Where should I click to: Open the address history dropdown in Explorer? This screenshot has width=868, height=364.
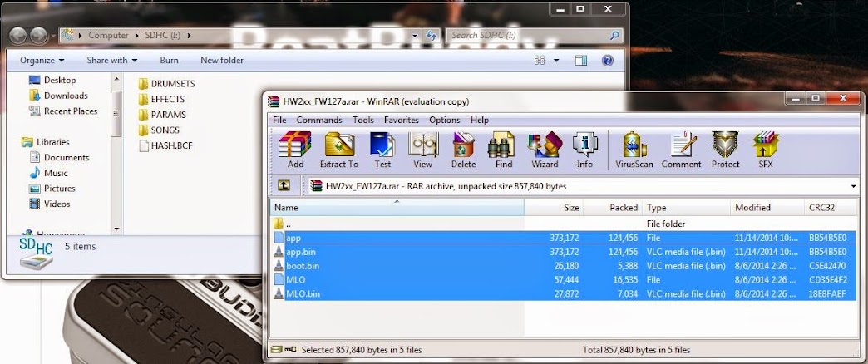tap(415, 36)
